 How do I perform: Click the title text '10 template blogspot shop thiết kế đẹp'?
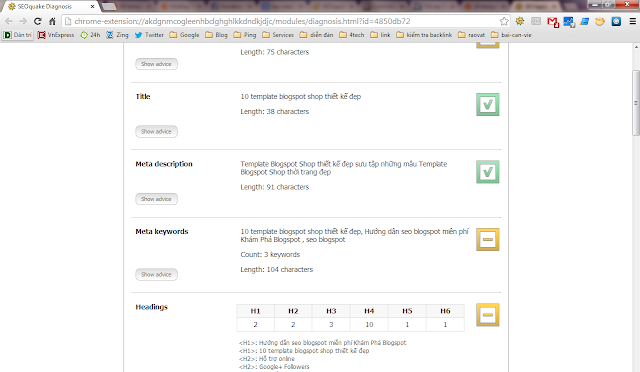pyautogui.click(x=301, y=97)
